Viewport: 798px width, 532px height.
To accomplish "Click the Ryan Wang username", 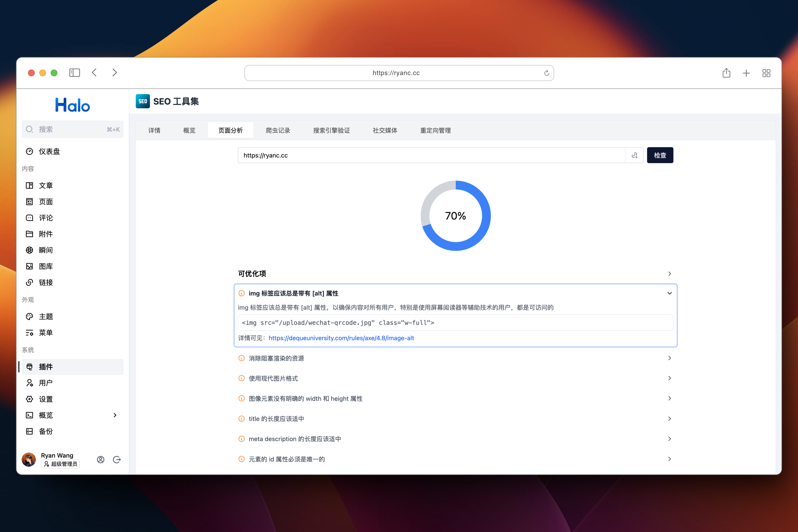I will coord(57,455).
